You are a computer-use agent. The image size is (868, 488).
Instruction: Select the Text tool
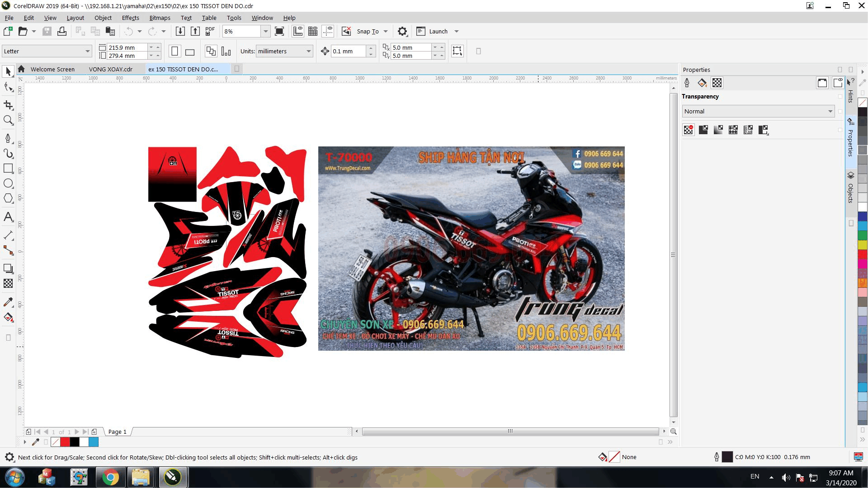(8, 217)
